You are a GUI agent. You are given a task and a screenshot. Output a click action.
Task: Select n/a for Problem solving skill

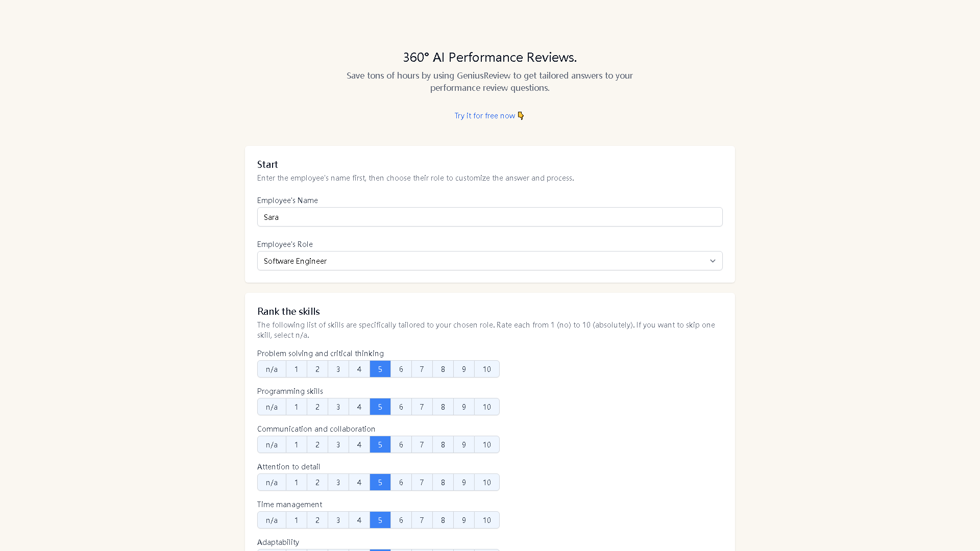271,369
